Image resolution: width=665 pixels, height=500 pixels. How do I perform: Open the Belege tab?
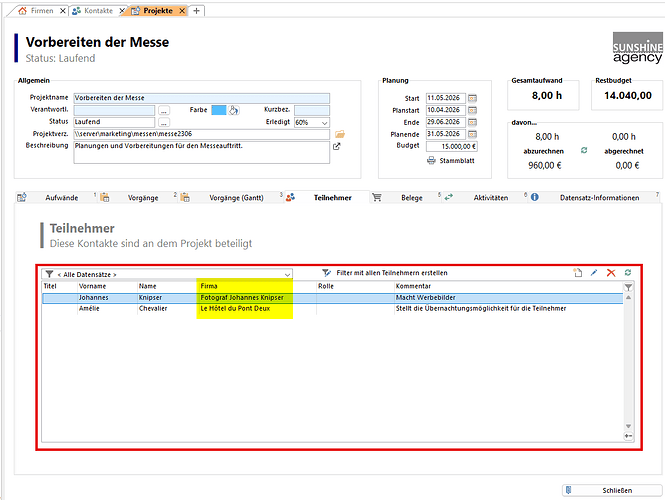412,198
